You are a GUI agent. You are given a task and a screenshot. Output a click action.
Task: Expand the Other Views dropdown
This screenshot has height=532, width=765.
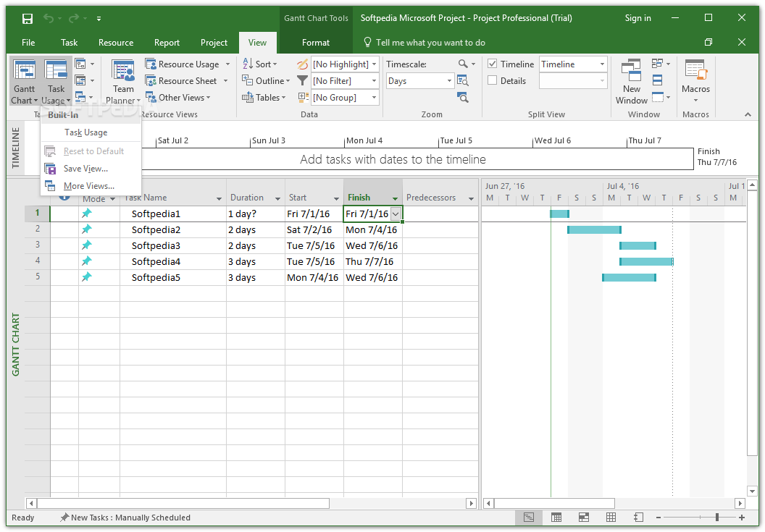point(185,98)
